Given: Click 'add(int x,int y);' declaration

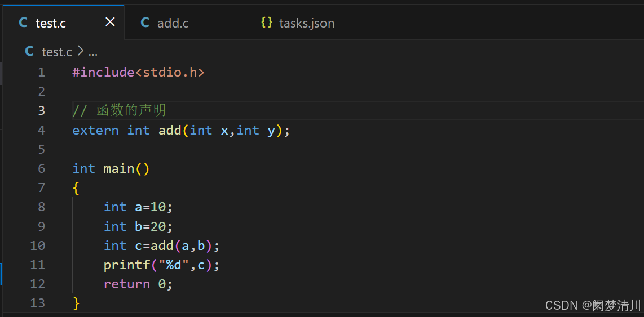Looking at the screenshot, I should click(224, 131).
